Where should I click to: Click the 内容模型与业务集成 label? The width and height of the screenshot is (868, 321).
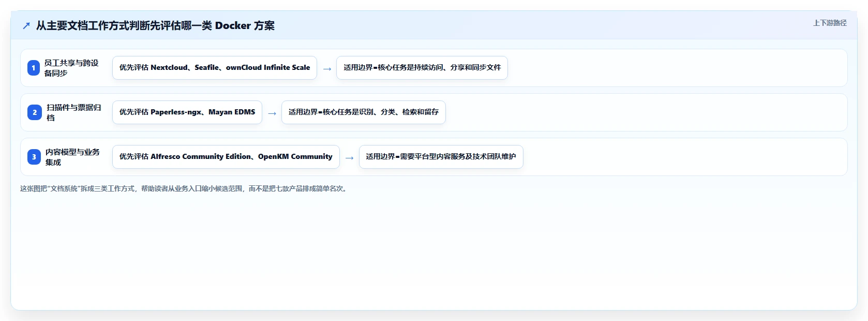tap(73, 157)
